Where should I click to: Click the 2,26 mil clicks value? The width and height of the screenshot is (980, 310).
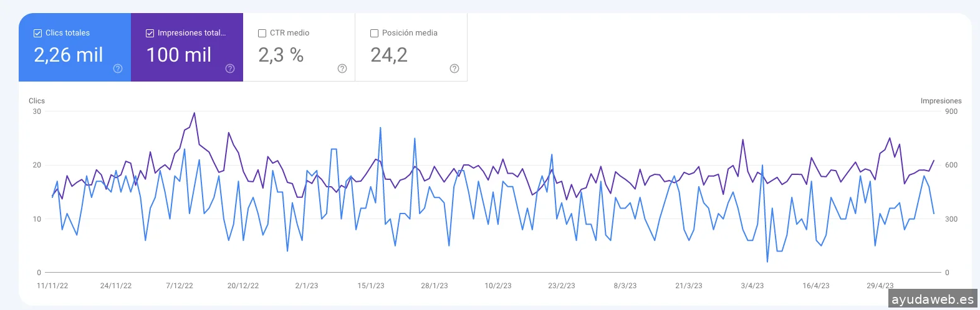click(69, 55)
